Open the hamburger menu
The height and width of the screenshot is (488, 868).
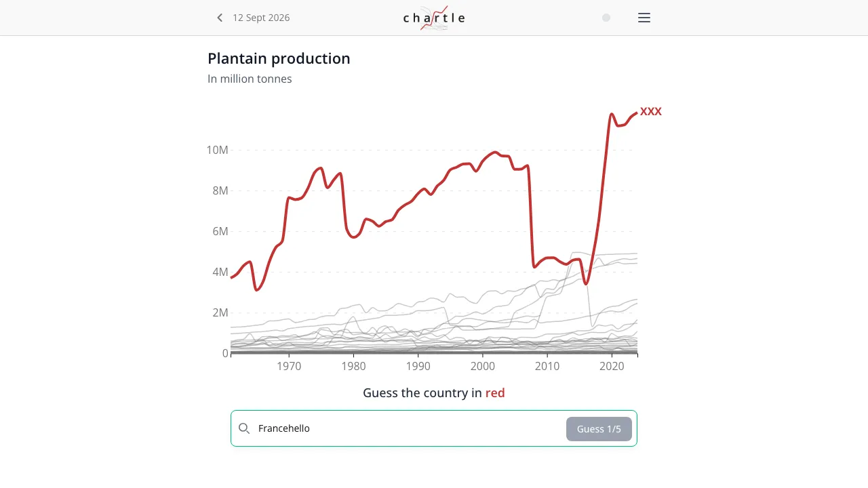pos(644,18)
